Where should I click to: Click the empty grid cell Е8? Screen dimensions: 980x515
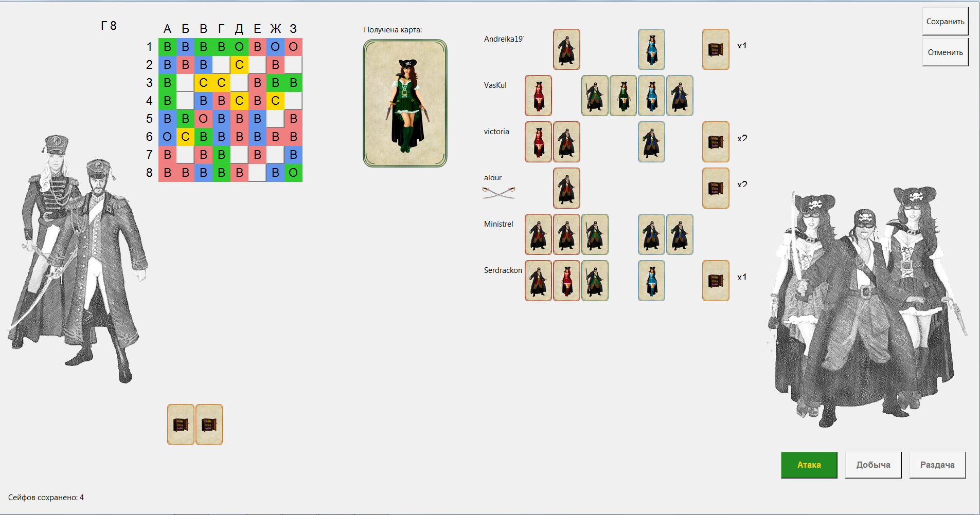point(257,173)
